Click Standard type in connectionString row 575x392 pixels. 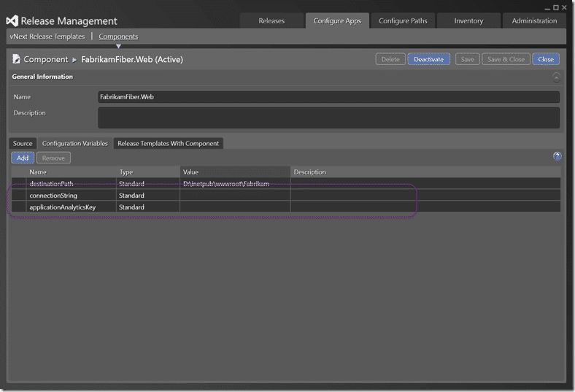[x=131, y=196]
